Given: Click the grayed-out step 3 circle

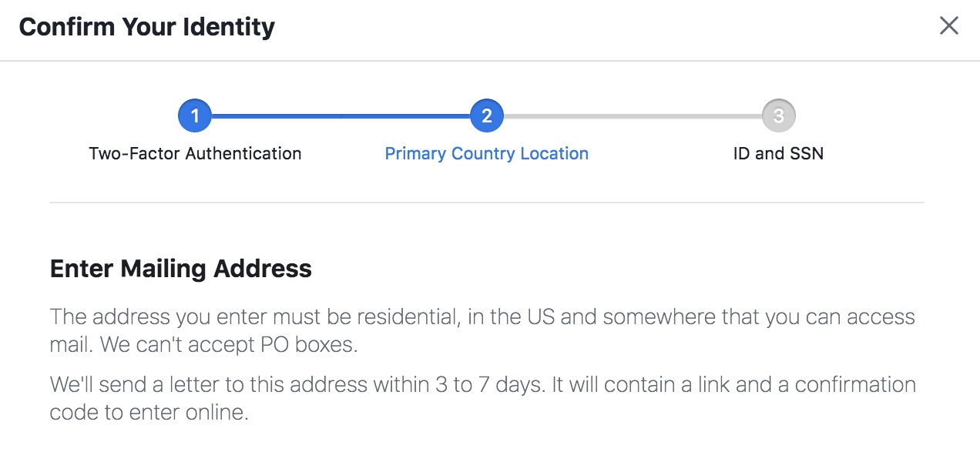Looking at the screenshot, I should point(778,116).
